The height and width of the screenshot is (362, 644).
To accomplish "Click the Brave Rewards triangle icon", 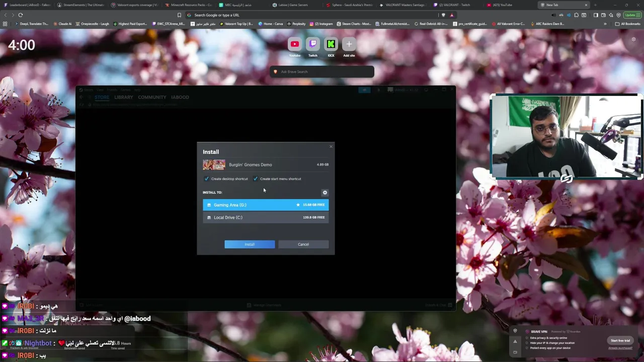I will click(x=452, y=15).
